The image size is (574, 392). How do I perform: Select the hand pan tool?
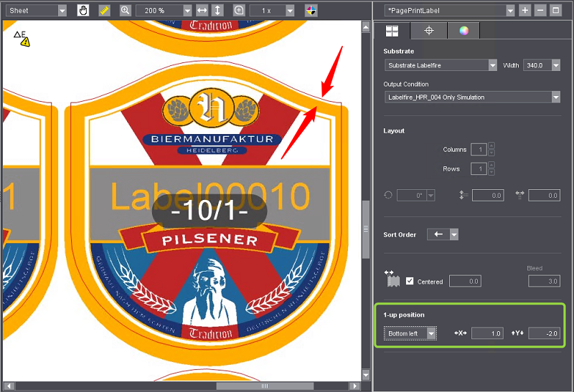[x=83, y=11]
